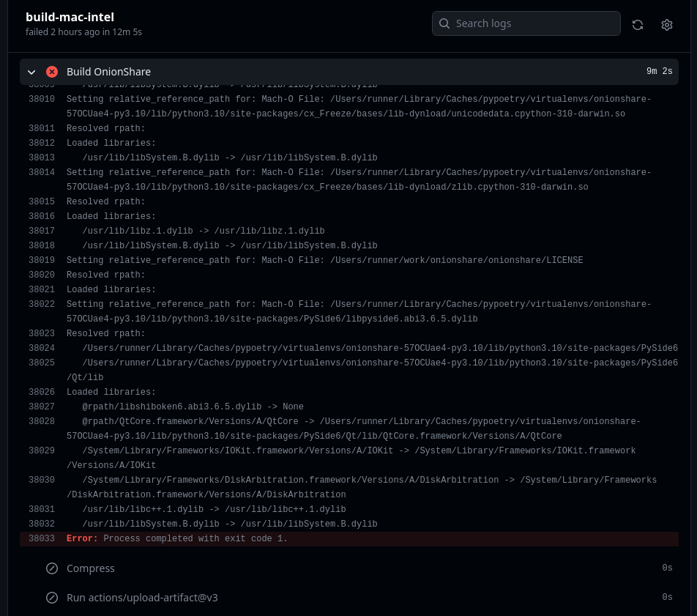Click line number 38029

point(42,450)
